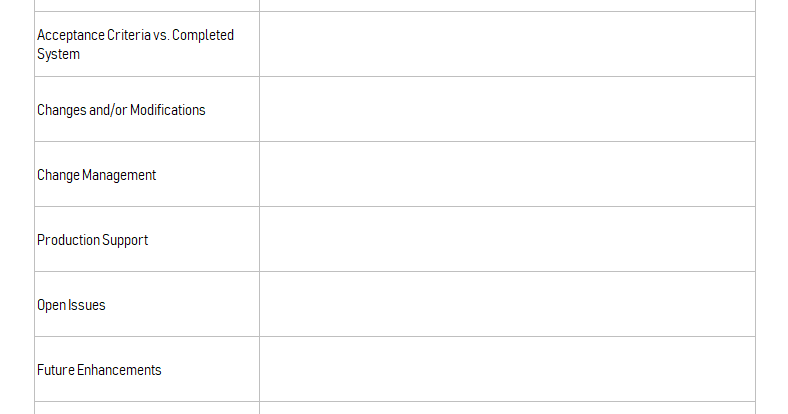Place cursor in Future Enhancements' empty cell
Screen dimensions: 788x414
click(x=507, y=369)
